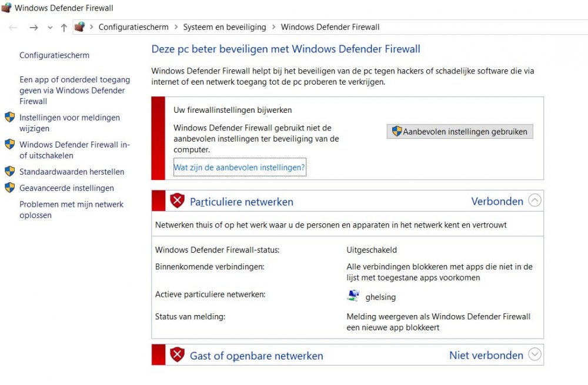Screen dimensions: 588x385
Task: Click the shield icon beside 'Geavanceerde instellingen'
Action: coord(11,188)
